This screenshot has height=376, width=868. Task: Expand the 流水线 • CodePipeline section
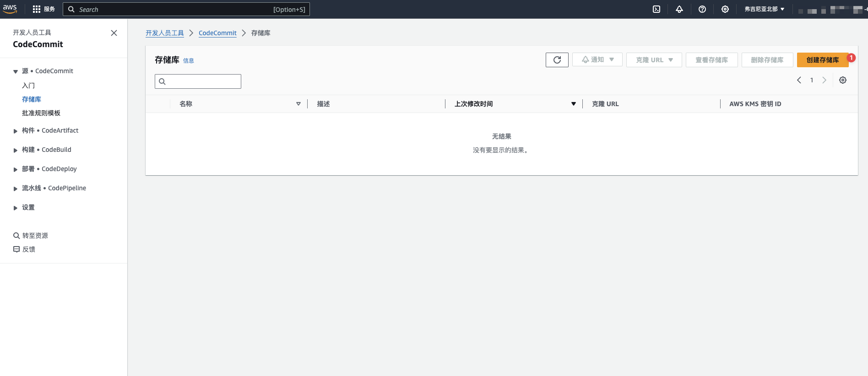pyautogui.click(x=16, y=188)
